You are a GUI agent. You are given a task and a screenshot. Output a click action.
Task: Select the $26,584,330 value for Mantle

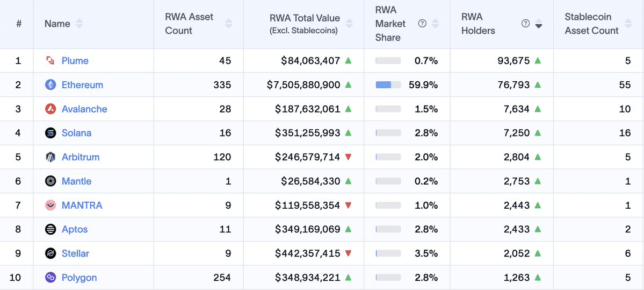tap(311, 181)
